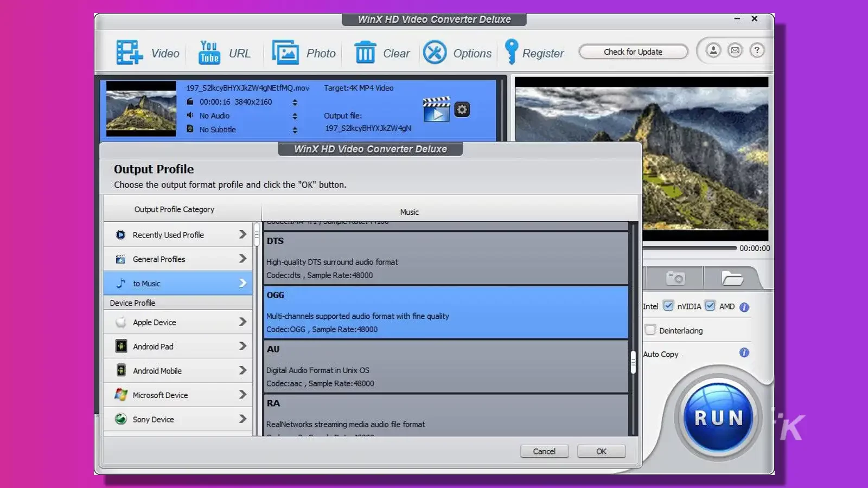868x488 pixels.
Task: Click the Android Pad icon
Action: click(x=121, y=346)
